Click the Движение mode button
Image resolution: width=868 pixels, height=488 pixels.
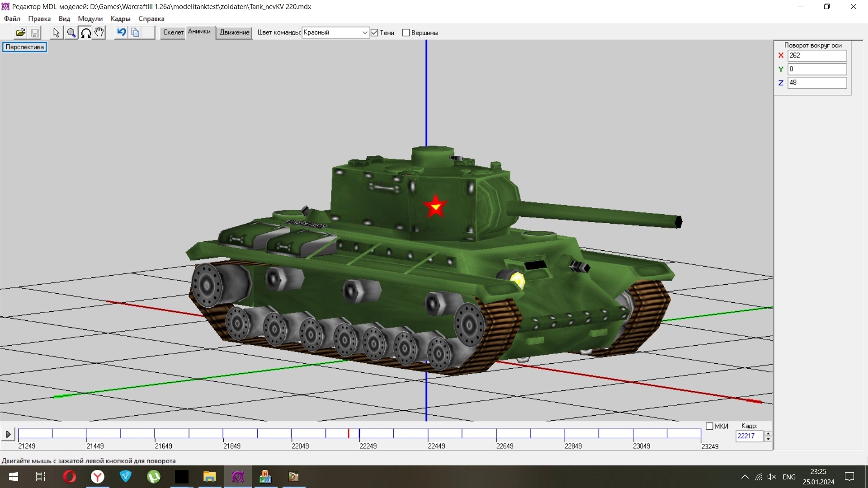[234, 33]
